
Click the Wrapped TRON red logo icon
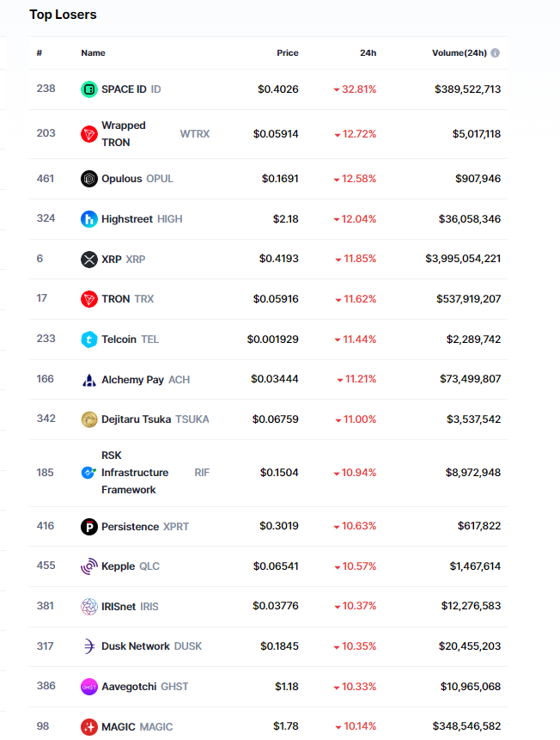(x=89, y=134)
